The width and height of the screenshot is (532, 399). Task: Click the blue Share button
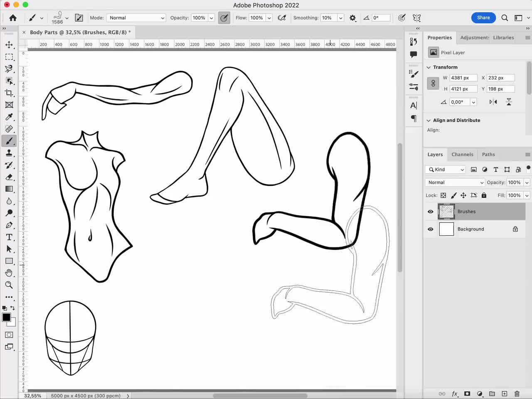coord(483,17)
